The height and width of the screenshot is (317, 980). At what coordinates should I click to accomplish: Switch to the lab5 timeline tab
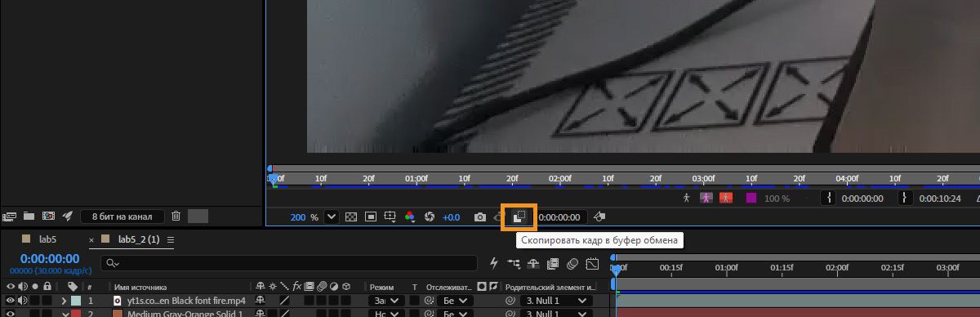(47, 239)
